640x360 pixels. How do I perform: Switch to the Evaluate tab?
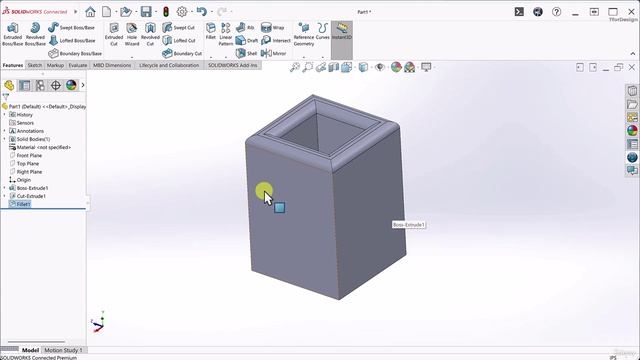coord(78,65)
